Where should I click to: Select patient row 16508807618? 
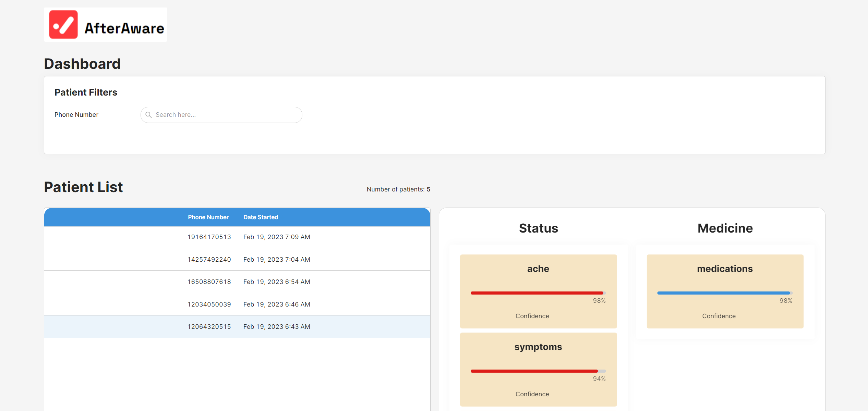pos(237,282)
